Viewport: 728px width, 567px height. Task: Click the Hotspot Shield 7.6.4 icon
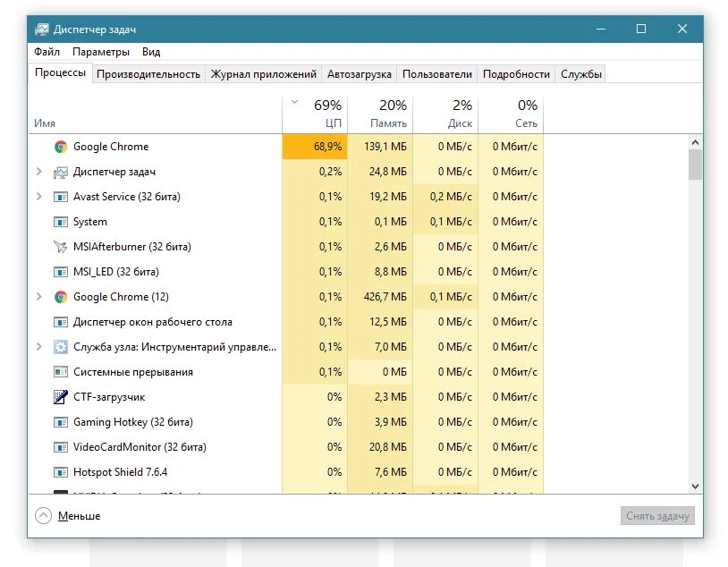coord(60,472)
